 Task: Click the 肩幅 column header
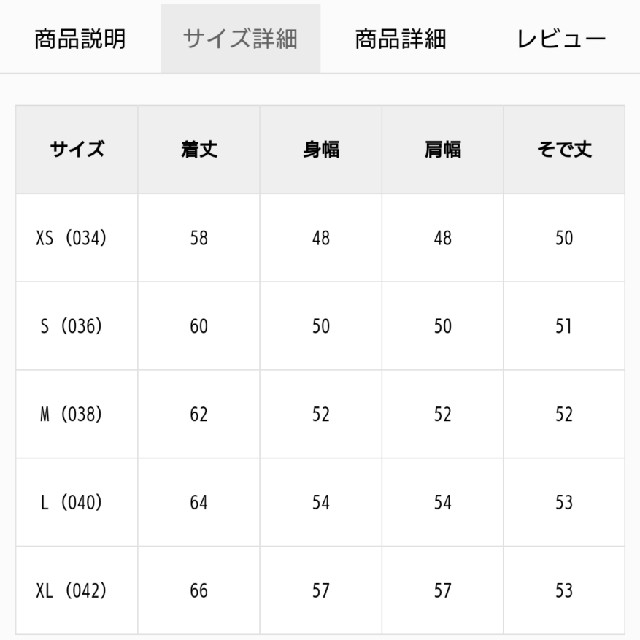[442, 149]
